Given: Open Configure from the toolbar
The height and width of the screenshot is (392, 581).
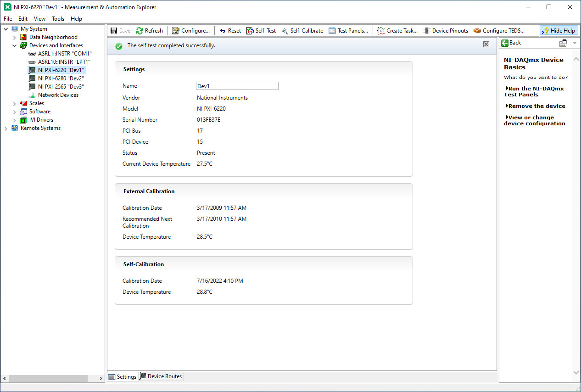Looking at the screenshot, I should click(191, 31).
